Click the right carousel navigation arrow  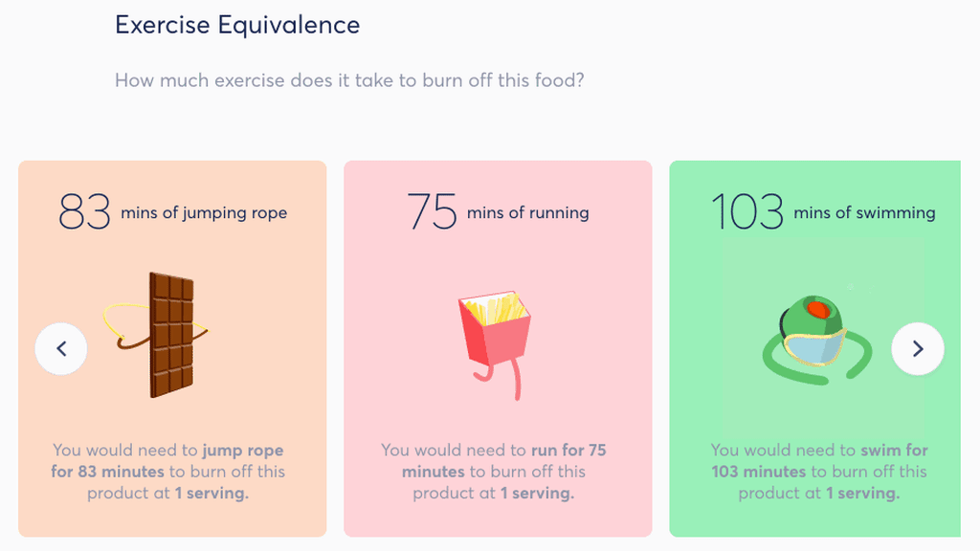(918, 348)
